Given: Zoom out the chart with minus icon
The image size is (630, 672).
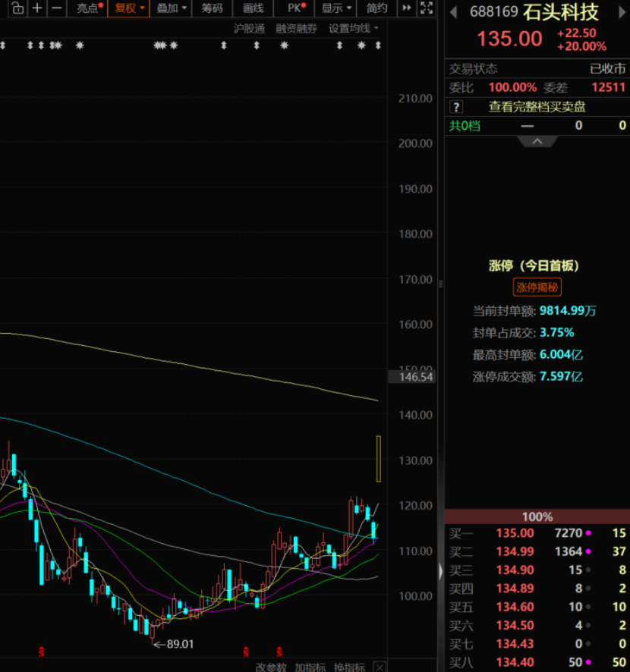Looking at the screenshot, I should [57, 8].
